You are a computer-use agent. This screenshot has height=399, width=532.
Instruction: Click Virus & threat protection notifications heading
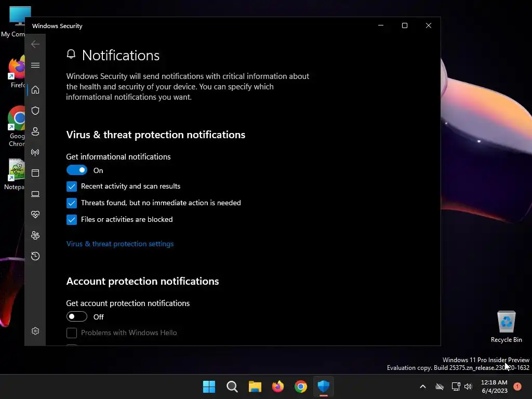coord(156,135)
